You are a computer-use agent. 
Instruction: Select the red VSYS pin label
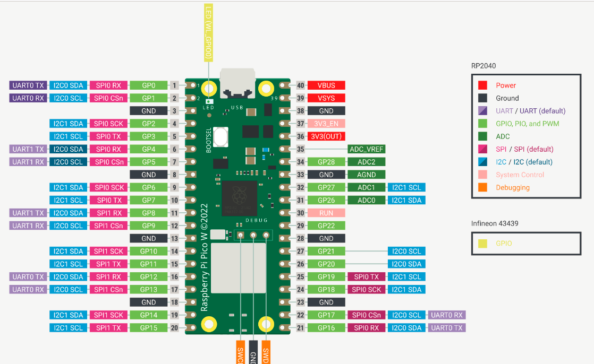pos(326,98)
